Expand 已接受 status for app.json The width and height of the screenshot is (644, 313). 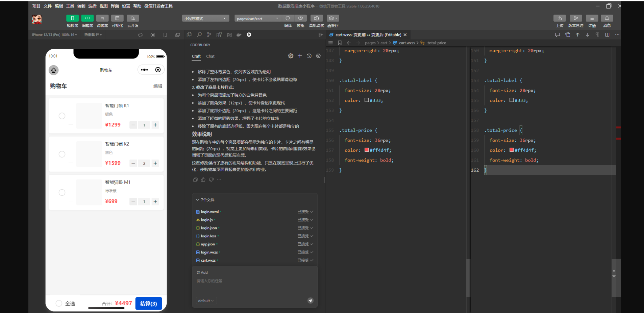[x=305, y=244]
